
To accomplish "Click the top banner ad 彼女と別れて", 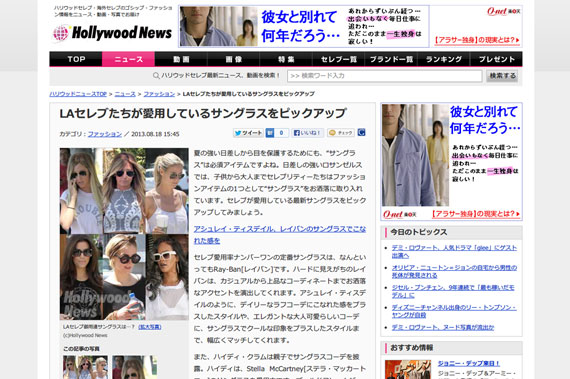I will pyautogui.click(x=304, y=27).
